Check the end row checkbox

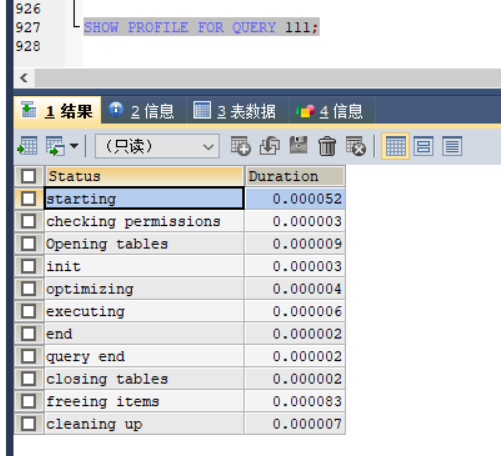click(28, 334)
